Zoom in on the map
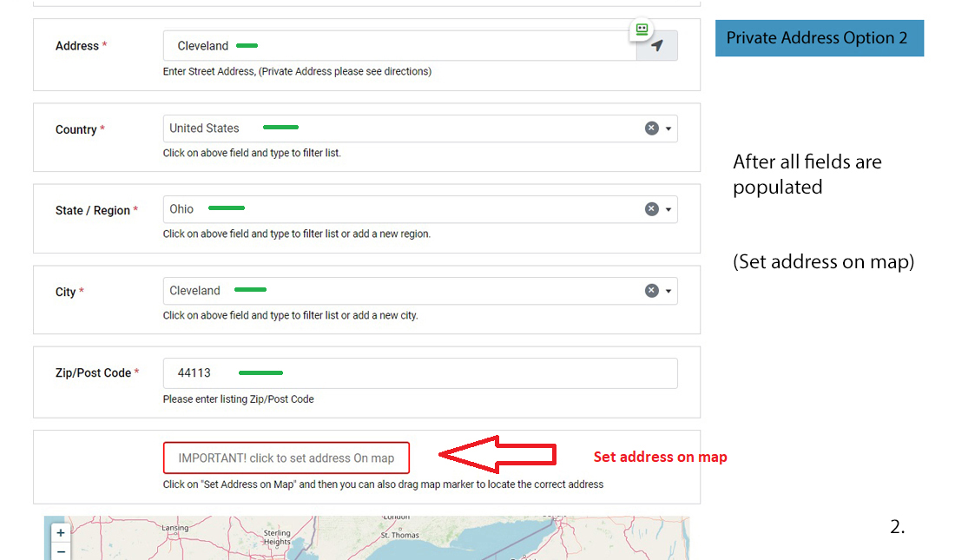955x560 pixels. pyautogui.click(x=61, y=532)
